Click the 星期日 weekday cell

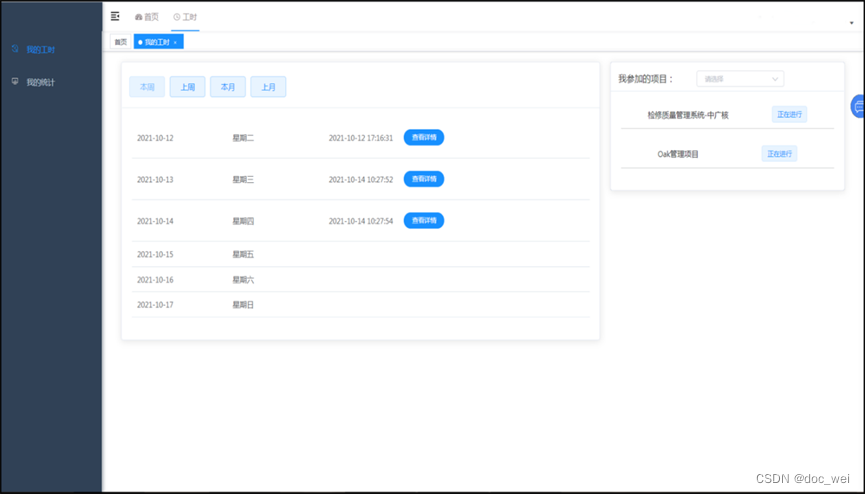[243, 305]
